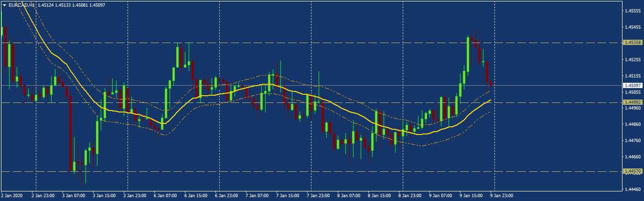Click the 9 Jan 07:00 time scale label
Image resolution: width=644 pixels, height=201 pixels.
pos(440,196)
